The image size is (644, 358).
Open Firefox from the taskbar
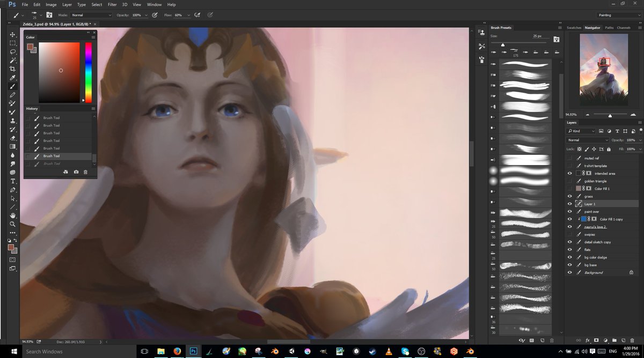tap(177, 351)
